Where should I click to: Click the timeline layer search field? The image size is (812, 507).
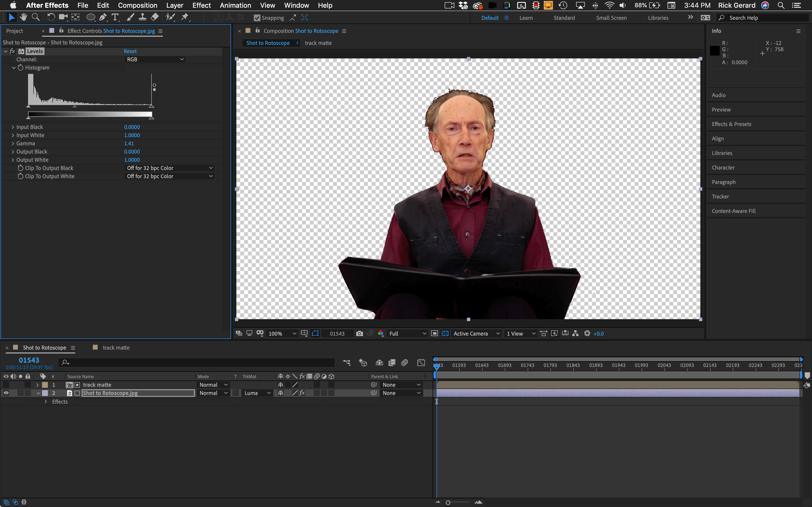[198, 362]
